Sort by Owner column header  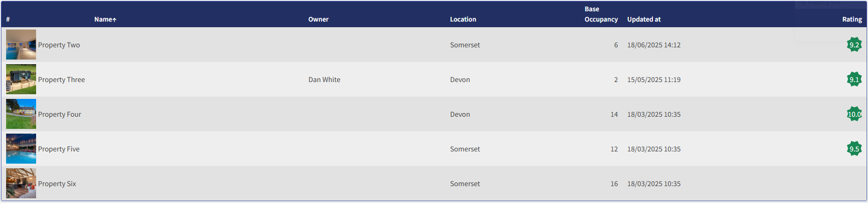coord(318,19)
